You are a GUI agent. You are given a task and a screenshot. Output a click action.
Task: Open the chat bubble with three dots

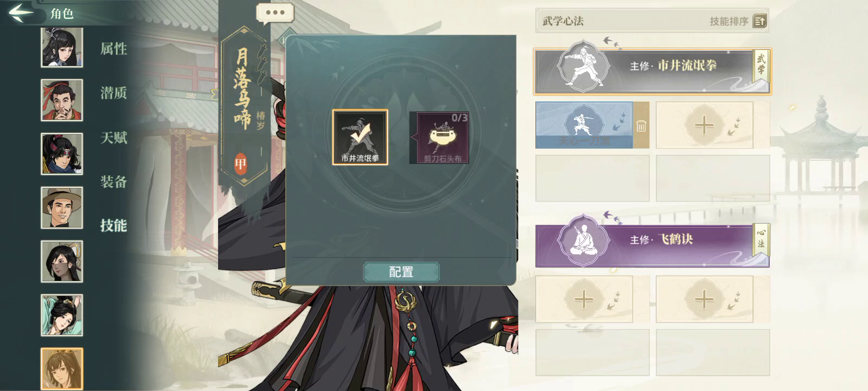point(275,13)
